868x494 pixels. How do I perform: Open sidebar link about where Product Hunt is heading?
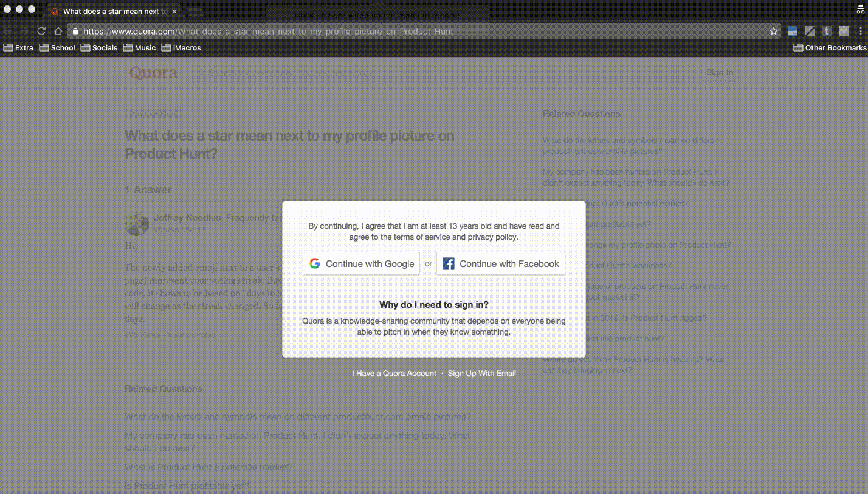pyautogui.click(x=633, y=364)
